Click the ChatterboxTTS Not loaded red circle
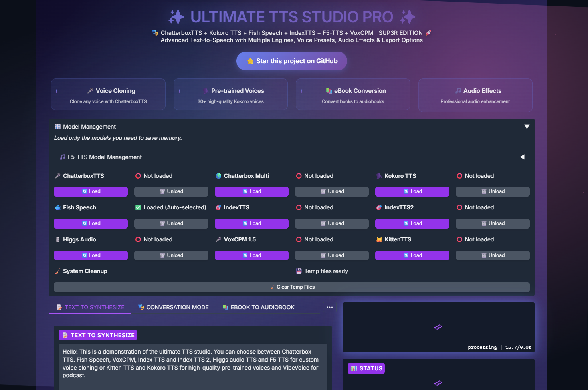 point(138,176)
